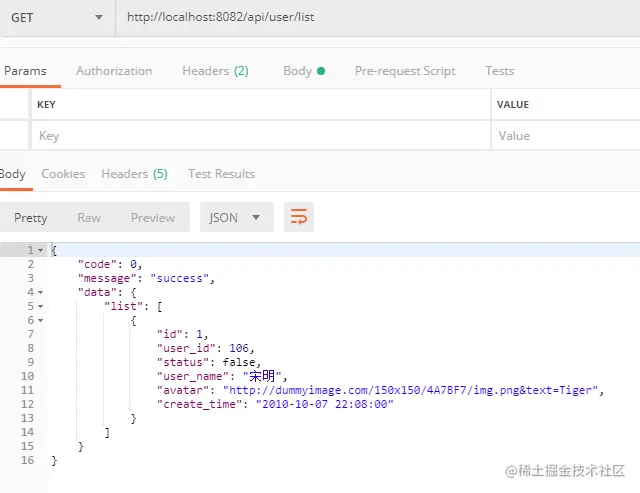Collapse the "data" object at line 4
Screen dimensions: 640x493
tap(40, 292)
